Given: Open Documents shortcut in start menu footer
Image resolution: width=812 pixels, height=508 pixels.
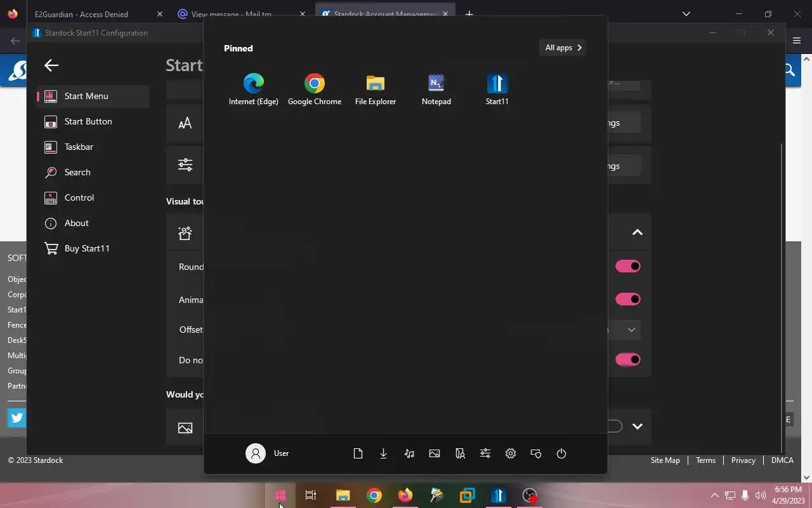Looking at the screenshot, I should (358, 453).
